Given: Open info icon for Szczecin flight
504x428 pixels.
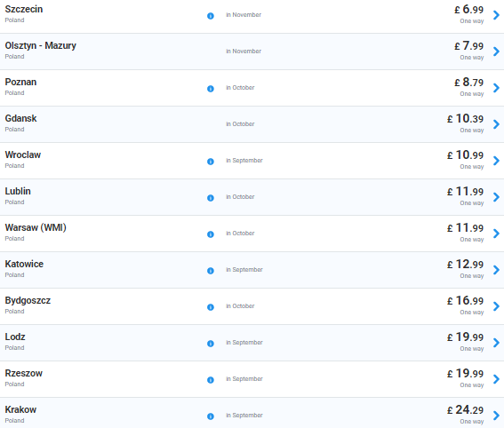Looking at the screenshot, I should [211, 16].
